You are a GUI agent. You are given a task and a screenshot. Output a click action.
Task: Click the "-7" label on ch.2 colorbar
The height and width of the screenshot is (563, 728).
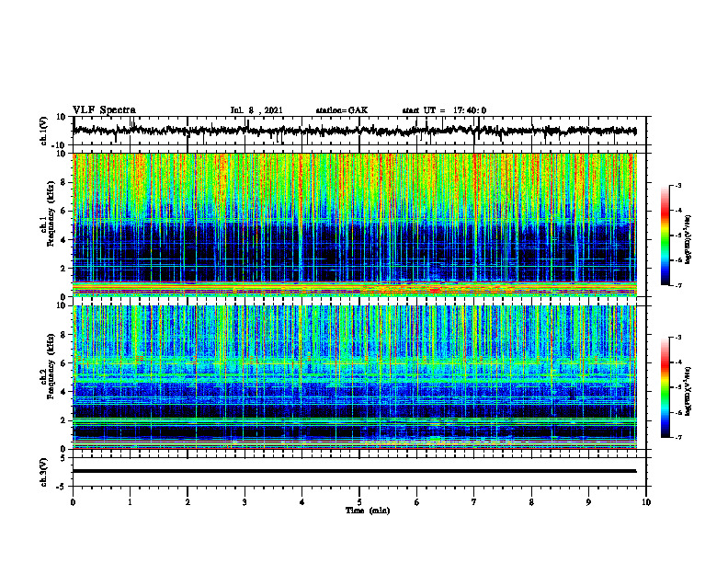pos(678,437)
